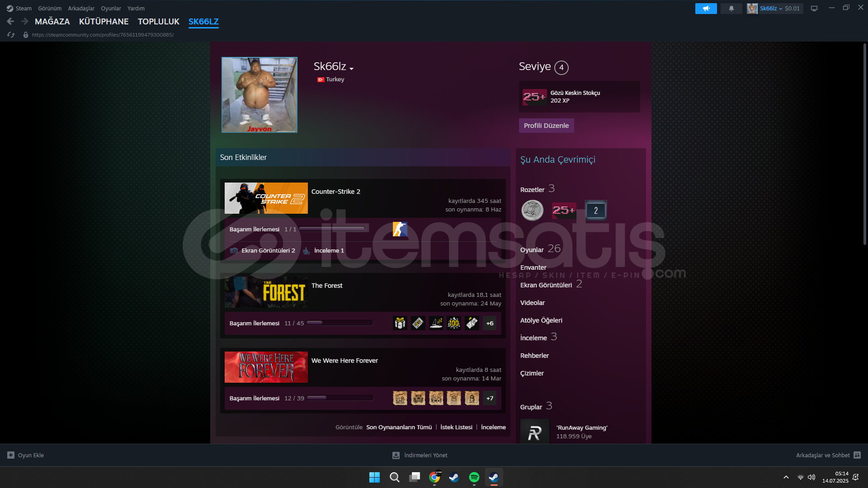868x488 pixels.
Task: Open The Forest banner thumbnail
Action: [266, 292]
